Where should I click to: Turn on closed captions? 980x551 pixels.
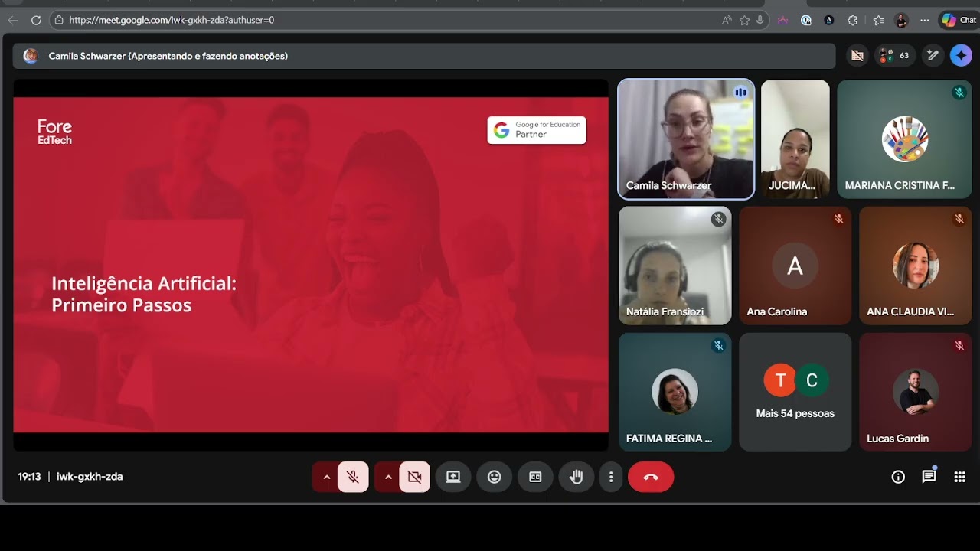point(535,477)
